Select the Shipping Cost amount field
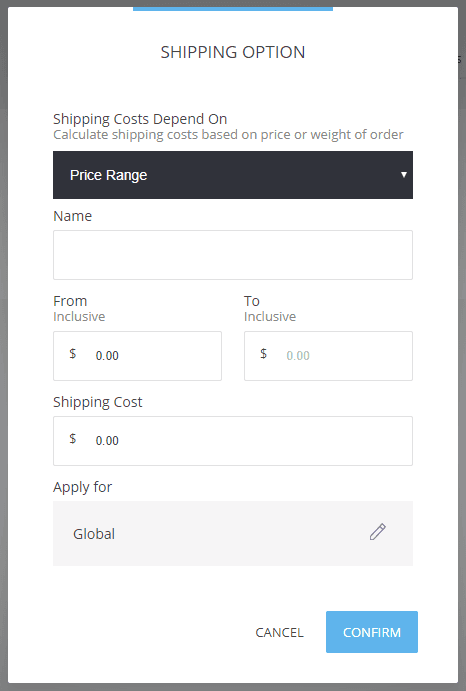Image resolution: width=466 pixels, height=691 pixels. point(233,441)
